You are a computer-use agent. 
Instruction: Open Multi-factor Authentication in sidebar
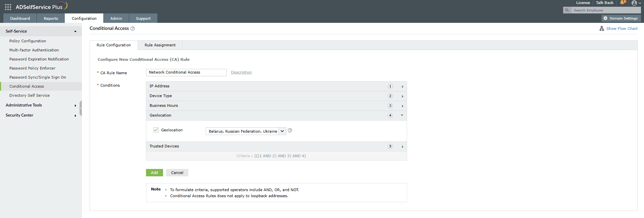click(x=34, y=50)
